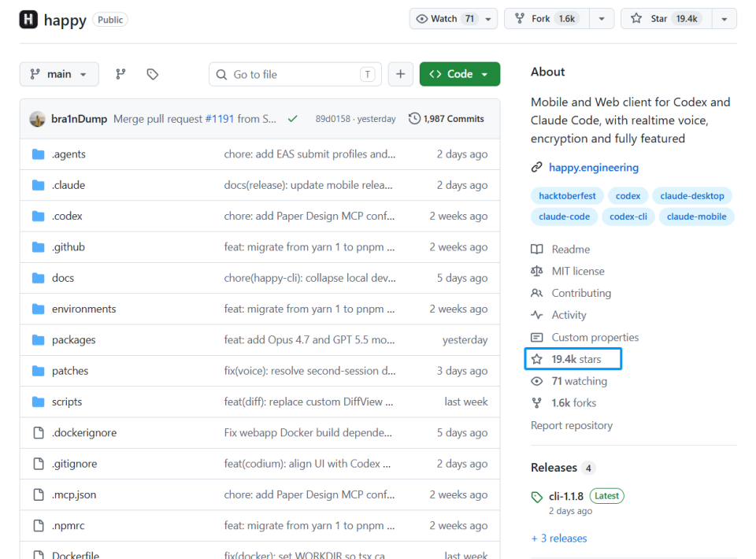
Task: Click the tag icon beside cli-1.1.8 release
Action: [536, 497]
